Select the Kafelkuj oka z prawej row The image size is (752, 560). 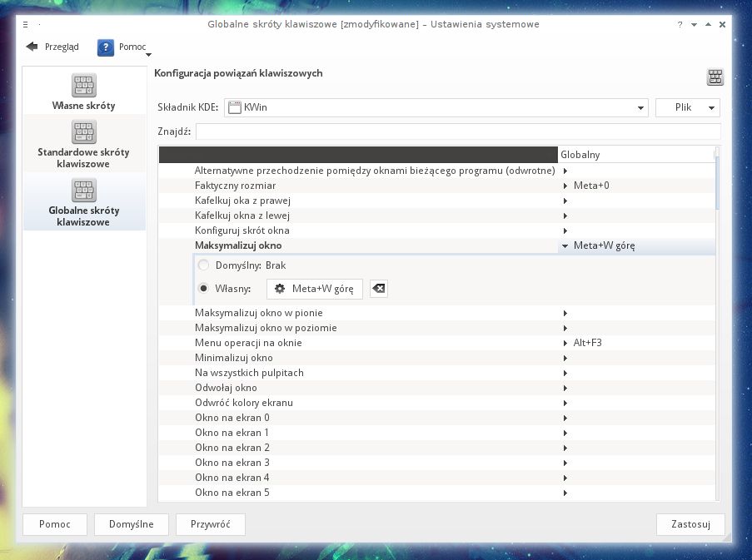(x=437, y=201)
